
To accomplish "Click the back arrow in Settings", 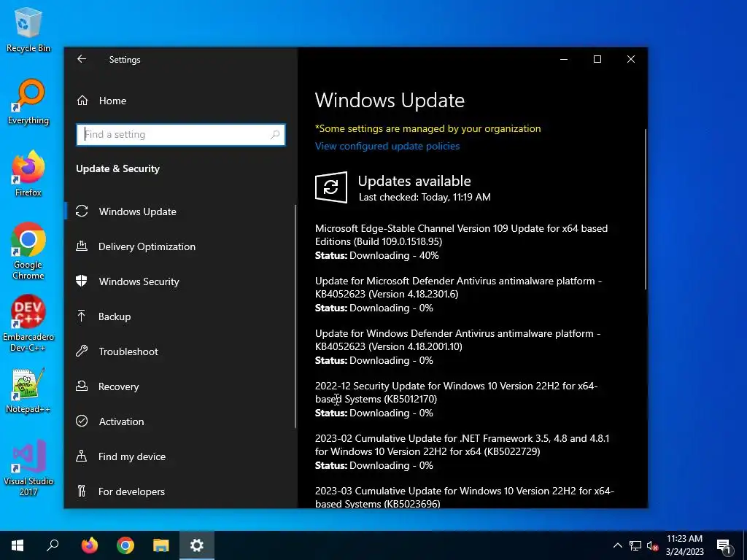I will pos(82,59).
